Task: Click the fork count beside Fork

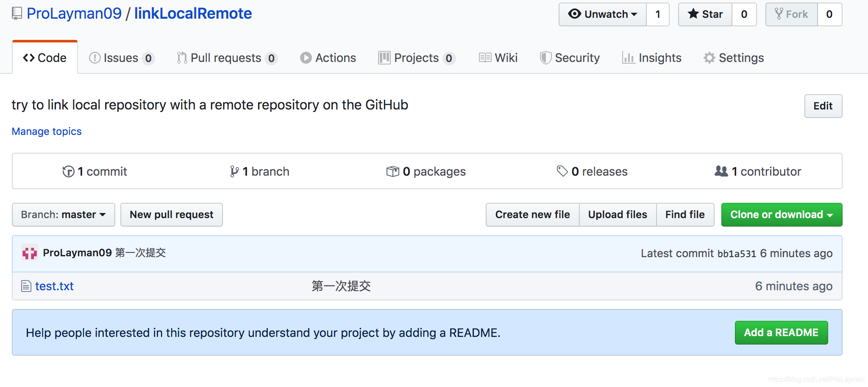Action: coord(829,14)
